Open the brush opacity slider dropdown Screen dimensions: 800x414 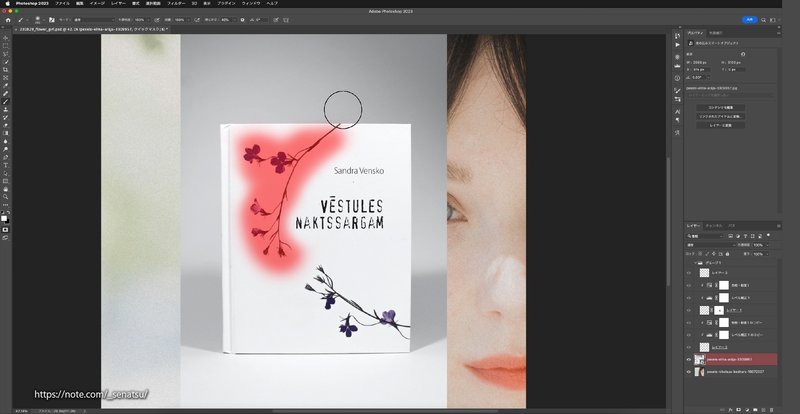tap(149, 20)
